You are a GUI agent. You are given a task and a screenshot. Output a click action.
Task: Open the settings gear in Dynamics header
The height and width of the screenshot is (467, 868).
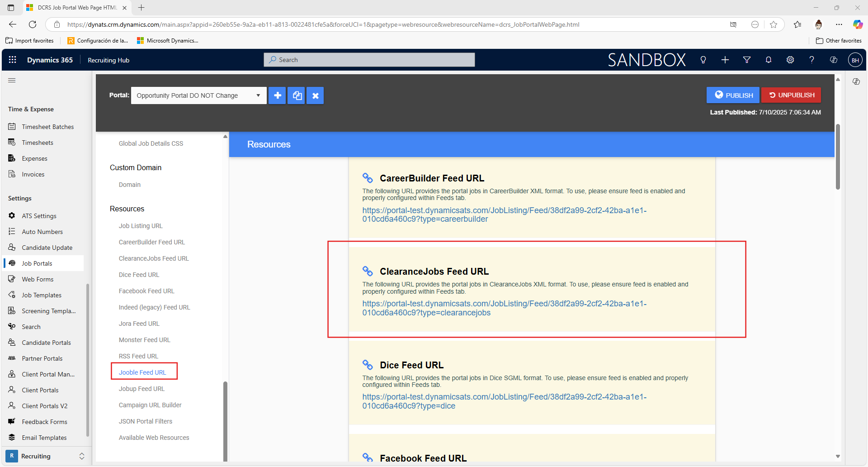pos(790,60)
